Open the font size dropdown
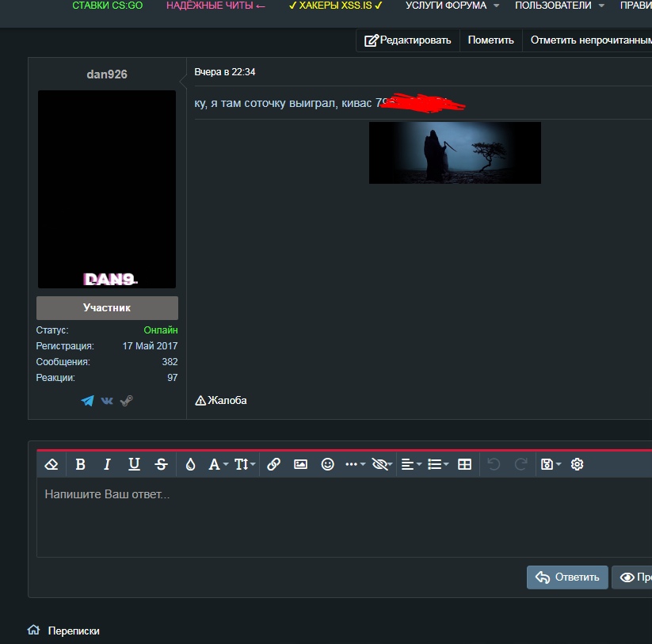 [x=245, y=465]
